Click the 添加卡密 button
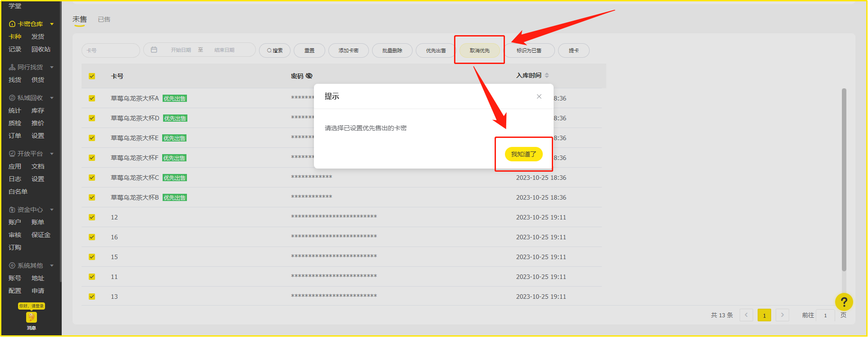The image size is (868, 338). 348,50
